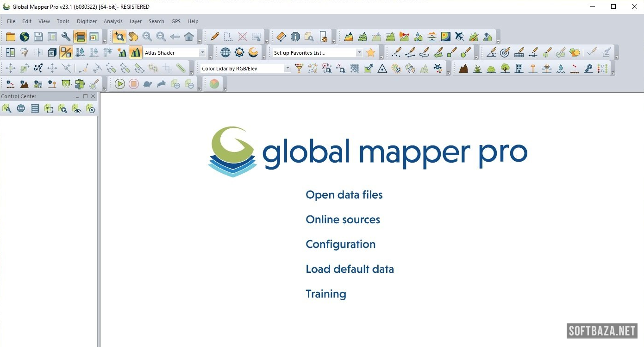Screen dimensions: 644x347
Task: Select the Measure ruler tool
Action: point(281,37)
